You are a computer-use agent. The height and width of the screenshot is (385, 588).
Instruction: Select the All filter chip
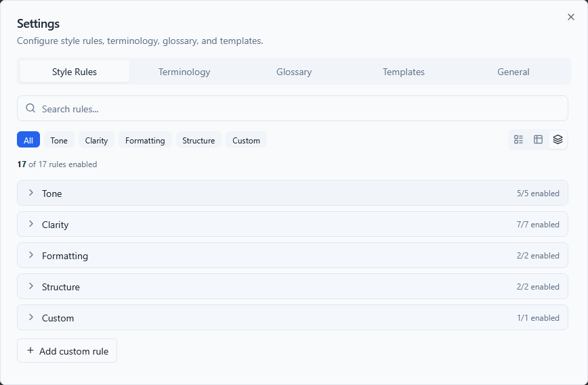[28, 140]
